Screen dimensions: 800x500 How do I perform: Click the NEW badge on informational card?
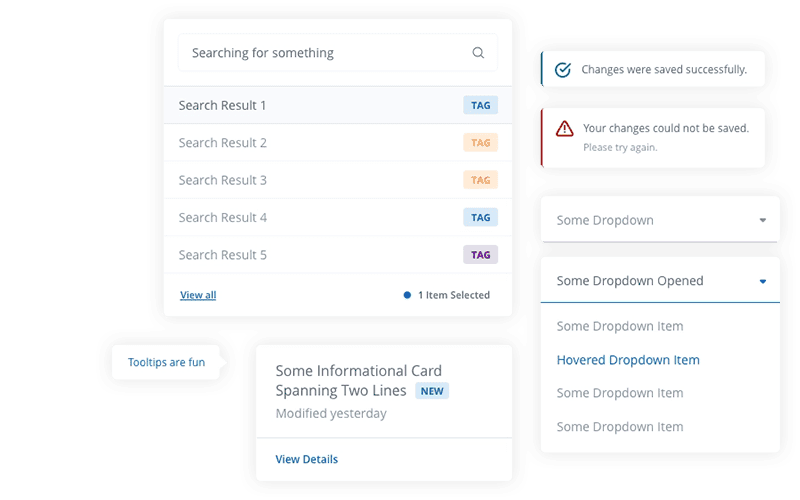click(432, 391)
